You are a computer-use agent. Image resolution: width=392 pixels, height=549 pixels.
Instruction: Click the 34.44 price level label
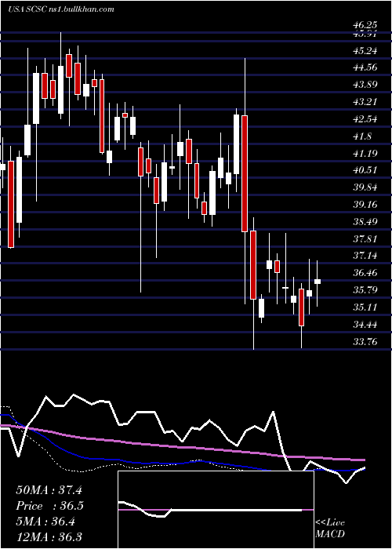(365, 325)
